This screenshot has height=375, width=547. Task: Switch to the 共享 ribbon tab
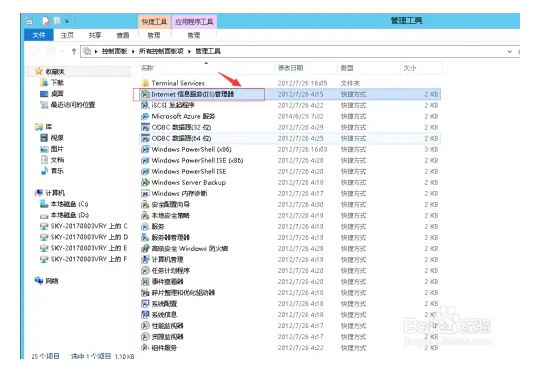tap(95, 35)
